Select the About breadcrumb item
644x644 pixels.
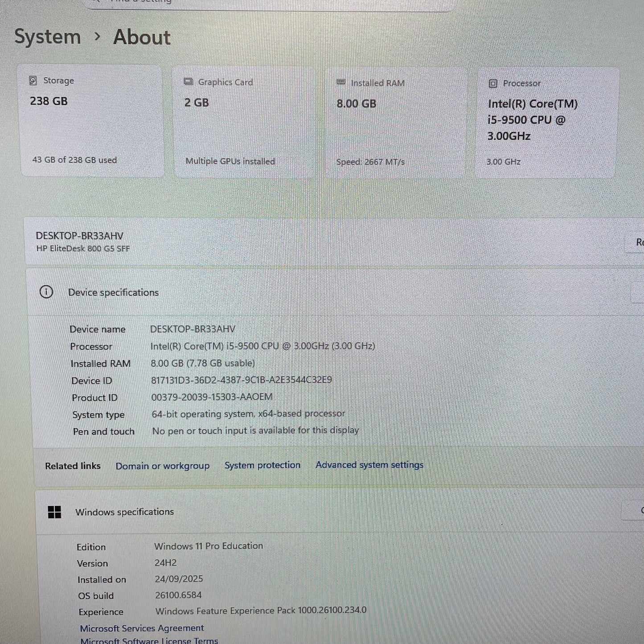click(141, 38)
